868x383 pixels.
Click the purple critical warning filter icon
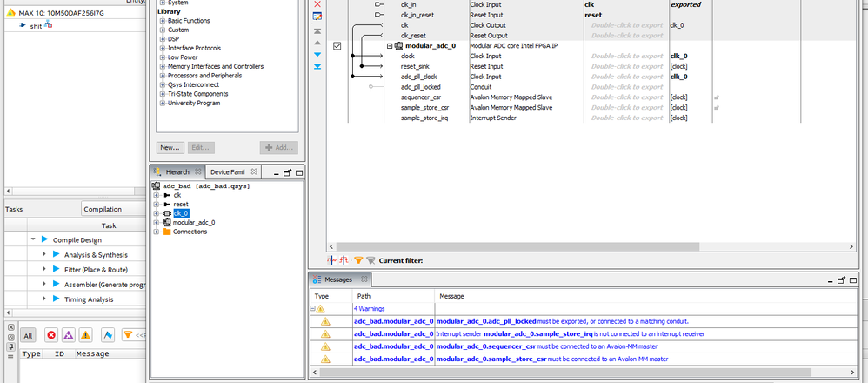click(69, 334)
